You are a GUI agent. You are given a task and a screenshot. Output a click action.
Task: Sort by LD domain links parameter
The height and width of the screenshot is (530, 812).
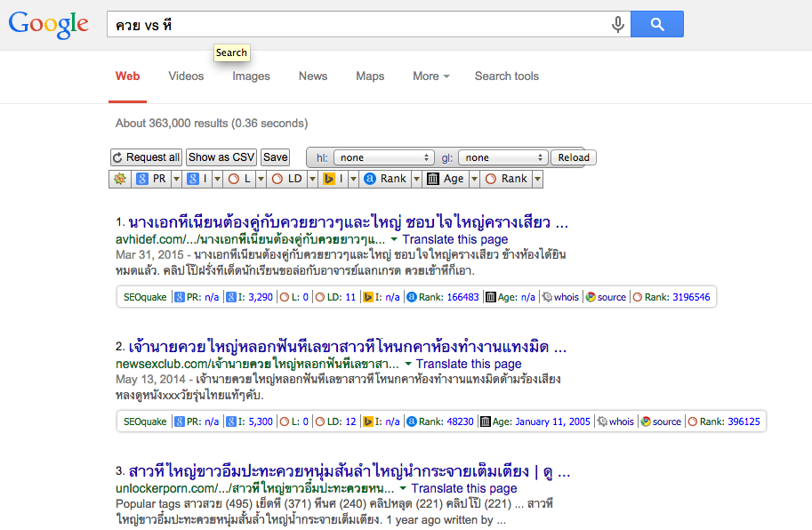point(287,179)
